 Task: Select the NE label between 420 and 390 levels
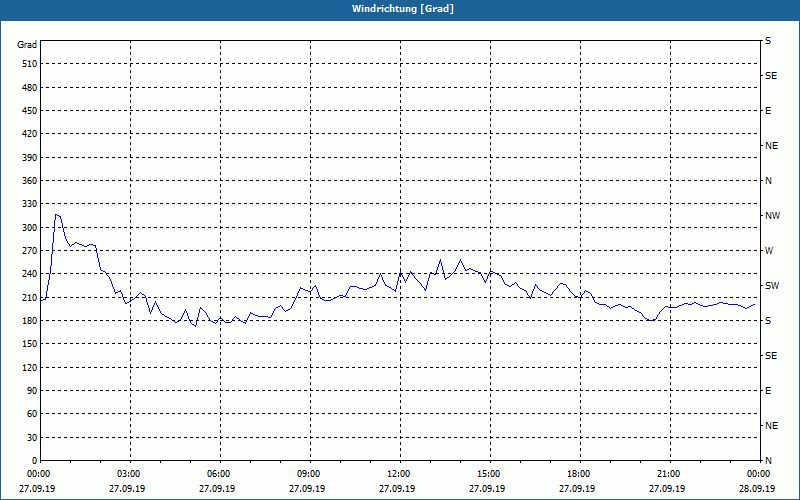click(771, 146)
